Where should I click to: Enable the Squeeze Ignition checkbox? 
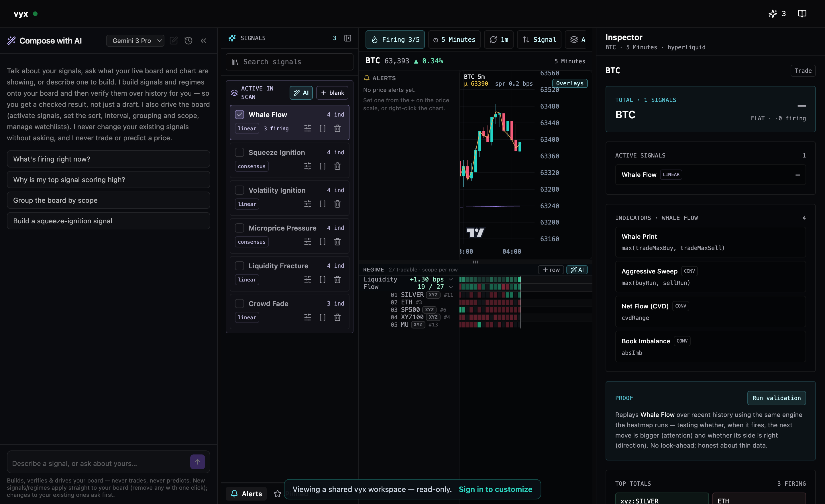pos(239,153)
